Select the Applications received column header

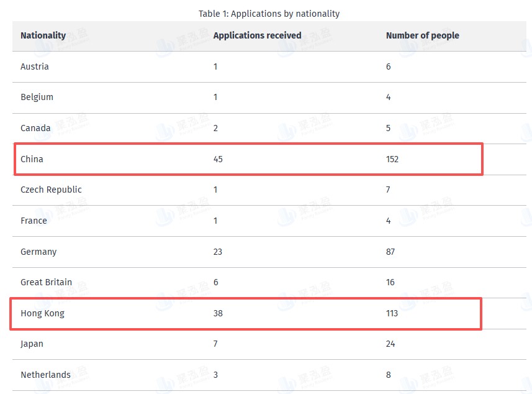(x=257, y=35)
